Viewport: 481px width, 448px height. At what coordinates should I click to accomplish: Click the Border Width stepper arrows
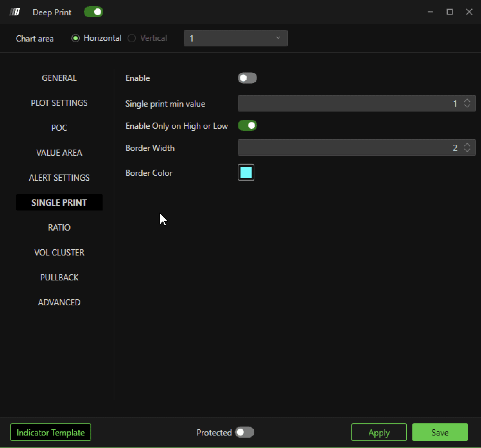(467, 147)
